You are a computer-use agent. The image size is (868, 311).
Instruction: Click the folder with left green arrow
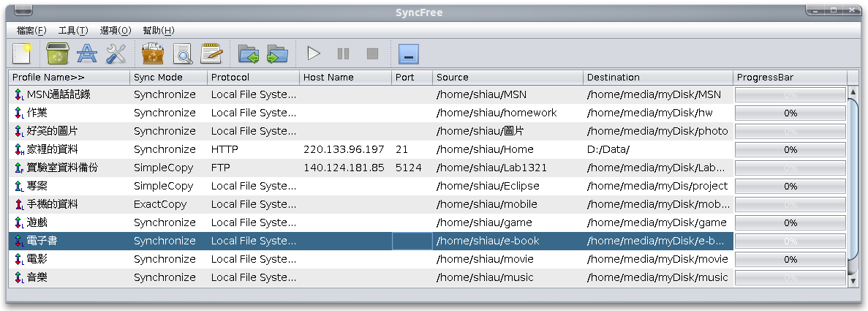[x=249, y=53]
